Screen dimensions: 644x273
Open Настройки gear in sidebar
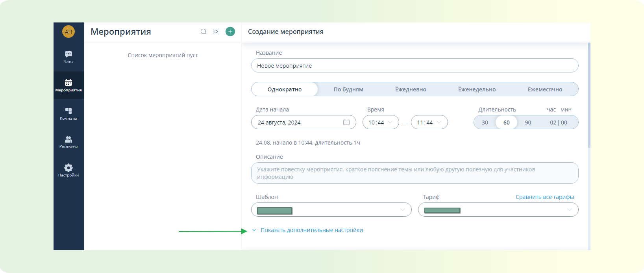click(x=68, y=170)
